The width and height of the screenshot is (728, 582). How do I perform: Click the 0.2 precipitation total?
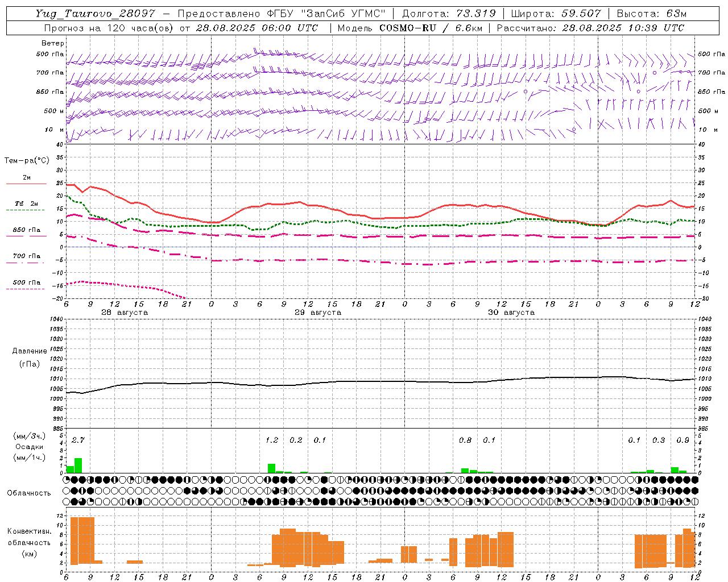pos(296,440)
